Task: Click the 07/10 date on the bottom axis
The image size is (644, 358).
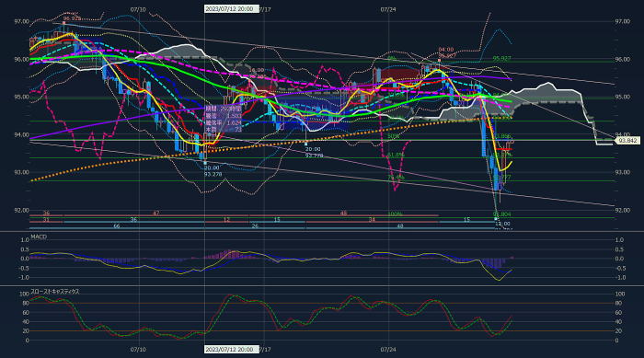Action: 138,350
